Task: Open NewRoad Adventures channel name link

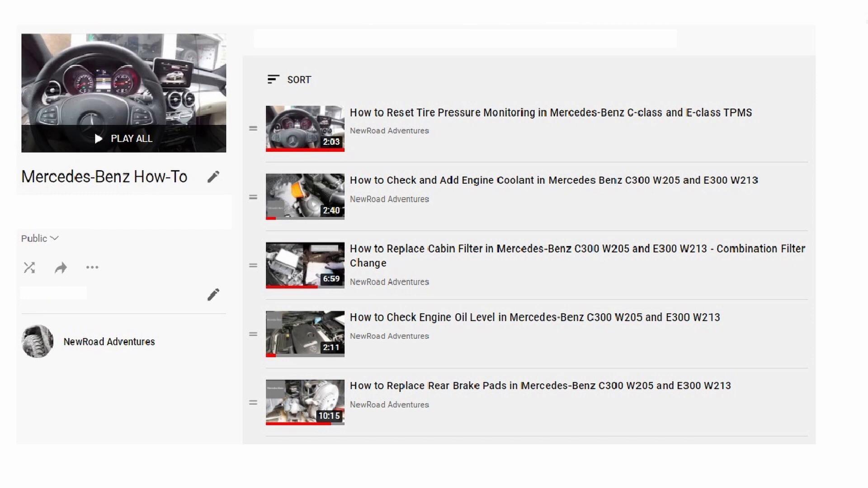Action: [x=109, y=342]
